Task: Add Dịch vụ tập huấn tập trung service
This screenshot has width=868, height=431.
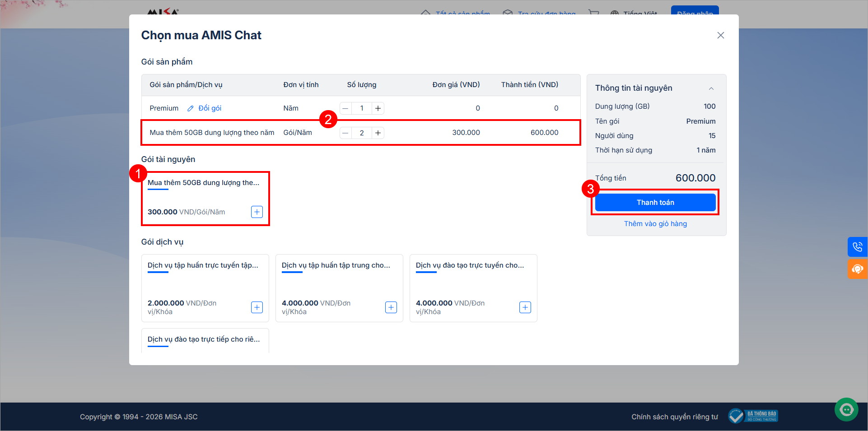Action: click(391, 307)
